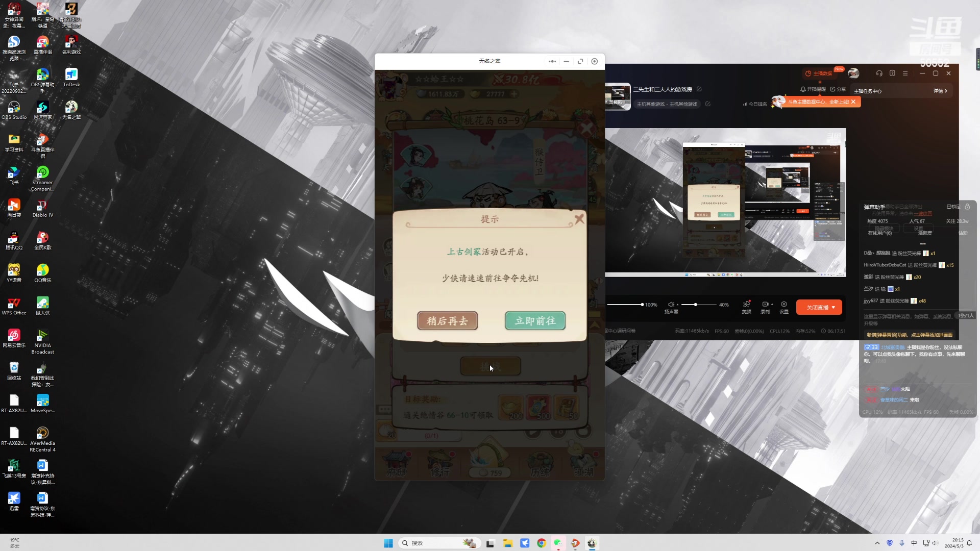Click the 新增弹幕置顶功能 notice banner
Image resolution: width=980 pixels, height=551 pixels.
(910, 335)
